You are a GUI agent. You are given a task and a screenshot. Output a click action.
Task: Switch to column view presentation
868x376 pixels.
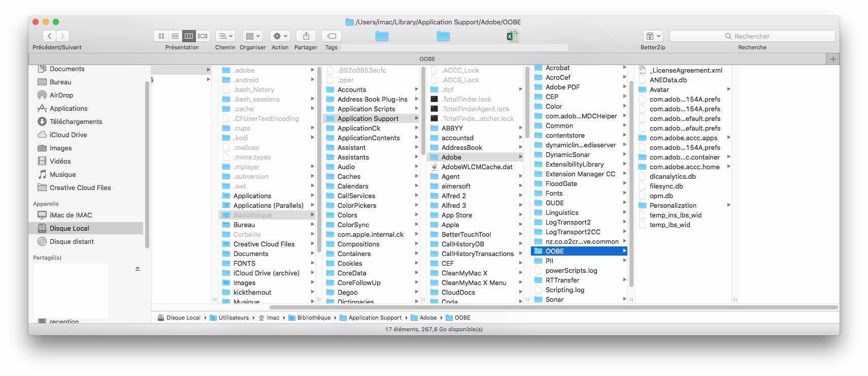tap(189, 36)
